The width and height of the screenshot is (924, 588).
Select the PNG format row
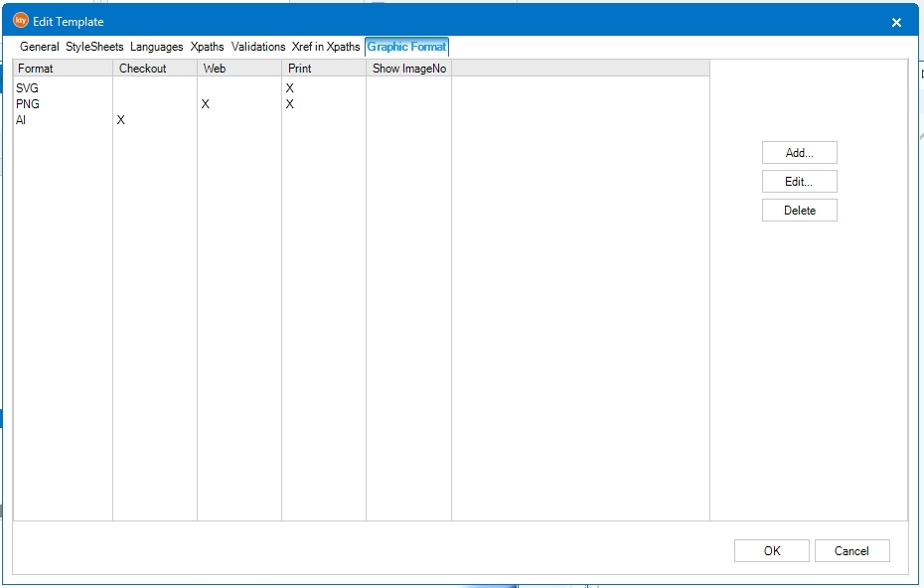27,104
